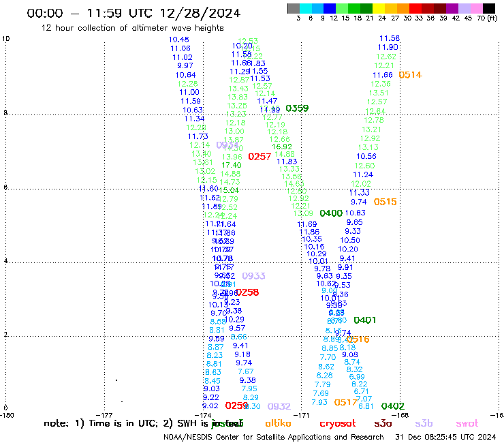The height and width of the screenshot is (443, 504).
Task: Click the '12 hour collection' subtitle text
Action: pyautogui.click(x=132, y=28)
